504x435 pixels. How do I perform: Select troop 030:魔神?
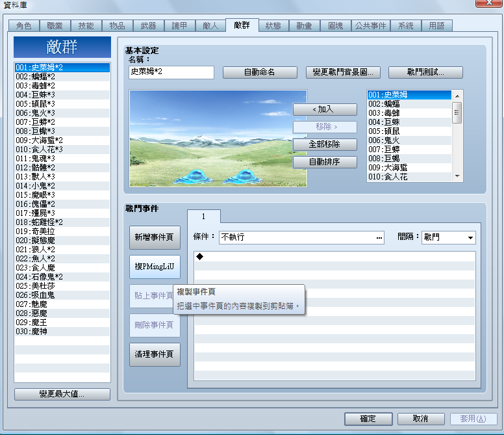pos(62,332)
